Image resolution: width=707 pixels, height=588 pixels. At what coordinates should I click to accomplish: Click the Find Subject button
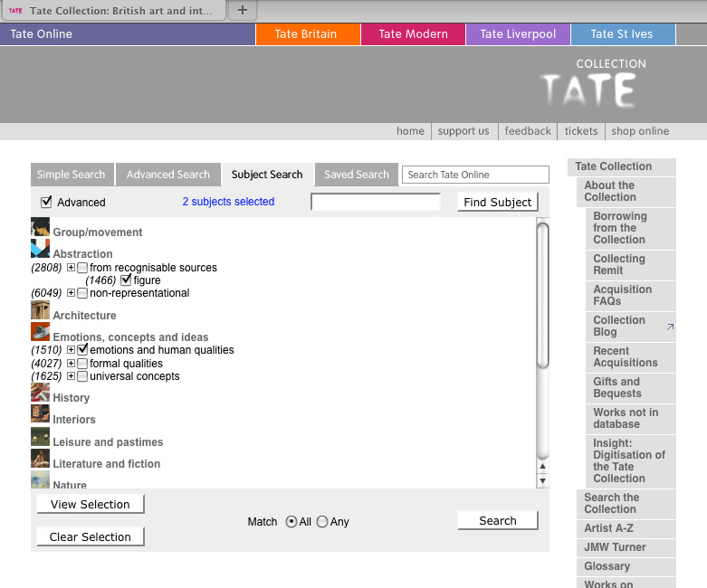[x=498, y=203]
